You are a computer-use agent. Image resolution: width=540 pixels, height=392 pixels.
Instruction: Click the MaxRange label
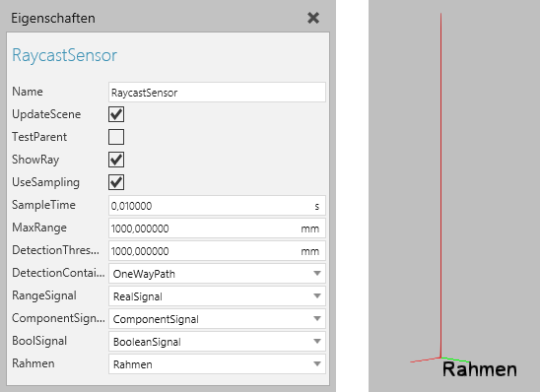click(39, 228)
